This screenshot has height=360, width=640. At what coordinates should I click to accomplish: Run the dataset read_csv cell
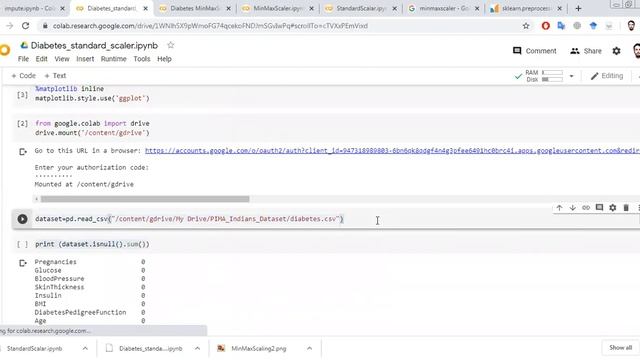coord(22,219)
